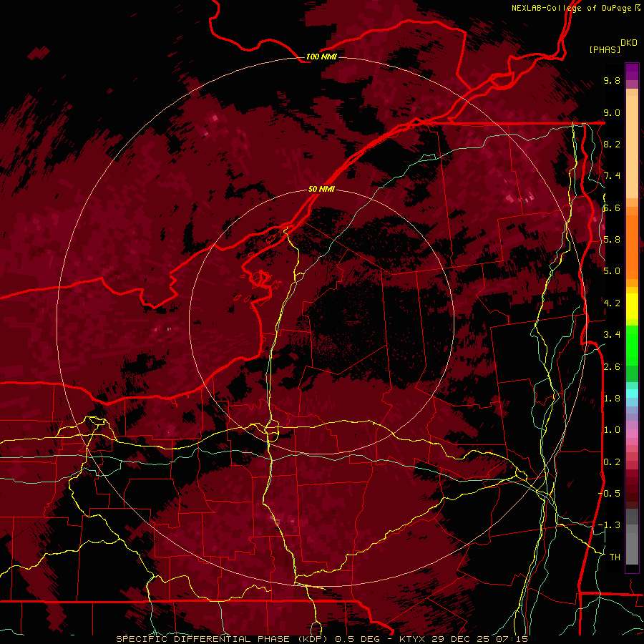Viewport: 644px width, 644px height.
Task: Click the "4.2" value on the color scale
Action: [x=612, y=303]
